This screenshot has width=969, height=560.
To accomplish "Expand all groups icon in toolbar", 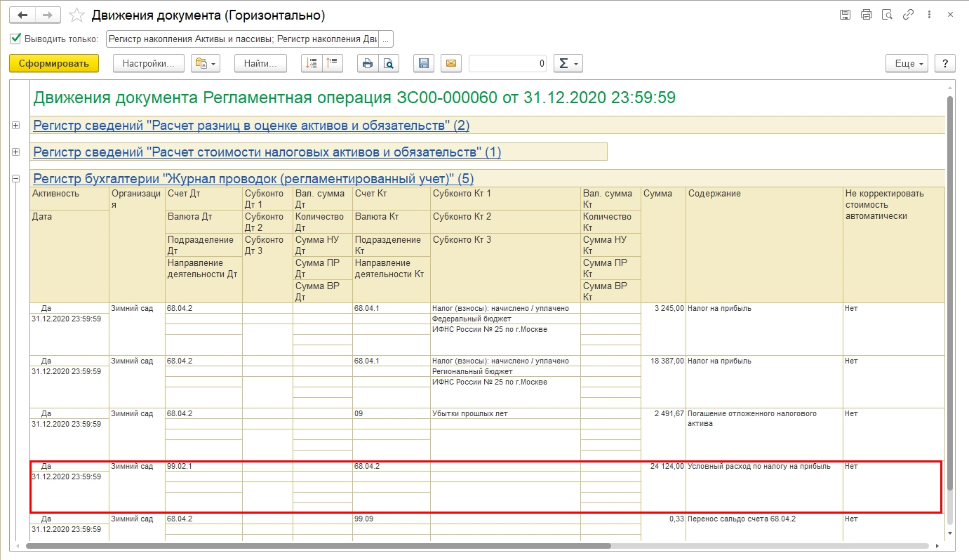I will click(312, 64).
